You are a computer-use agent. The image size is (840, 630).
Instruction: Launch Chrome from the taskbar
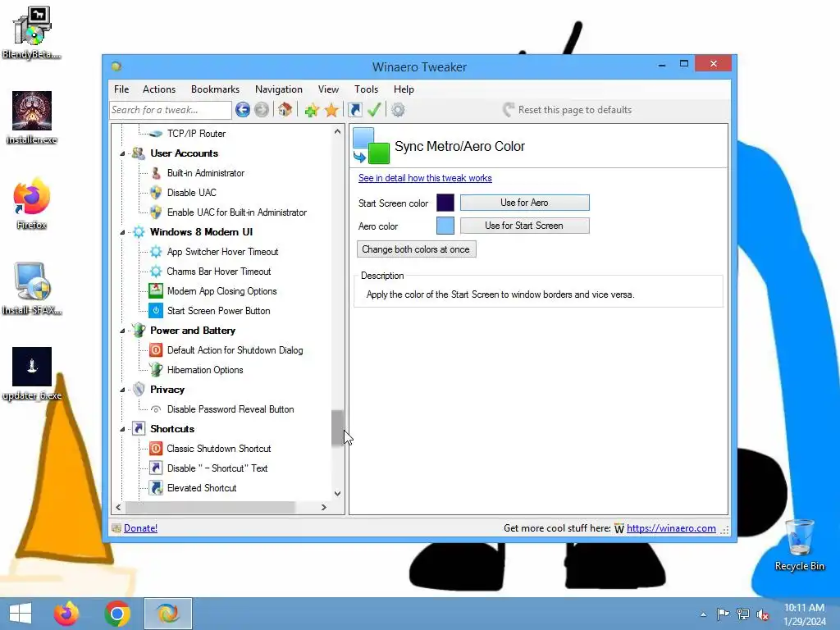tap(117, 614)
